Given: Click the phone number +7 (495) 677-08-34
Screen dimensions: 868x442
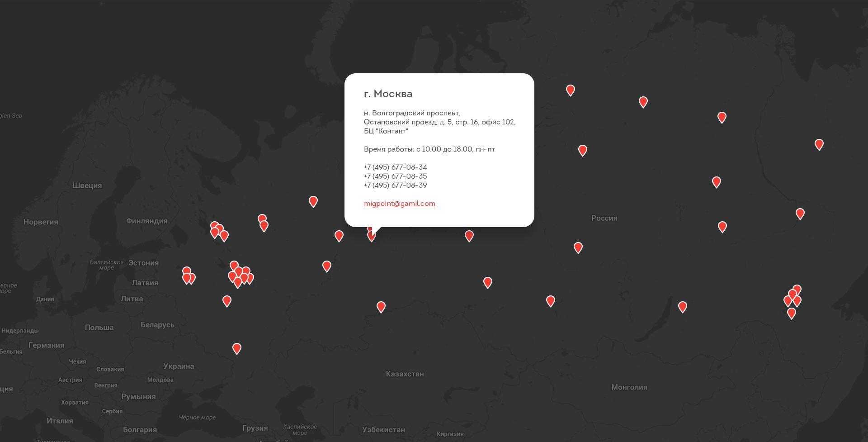Looking at the screenshot, I should coord(395,167).
